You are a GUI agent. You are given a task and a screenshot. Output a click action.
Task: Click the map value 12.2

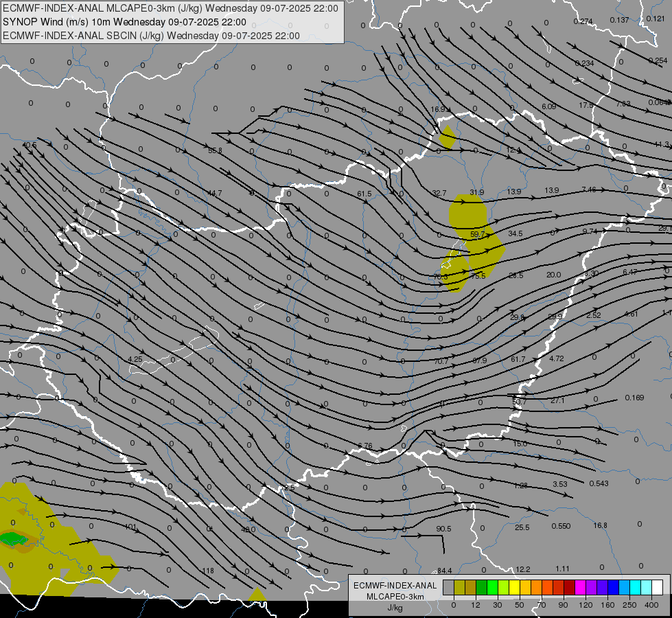pyautogui.click(x=522, y=569)
